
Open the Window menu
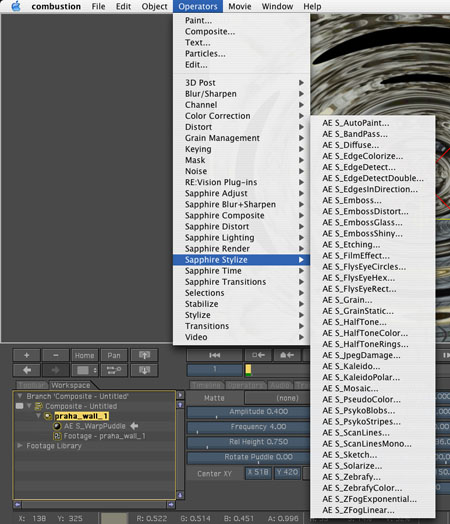click(277, 6)
